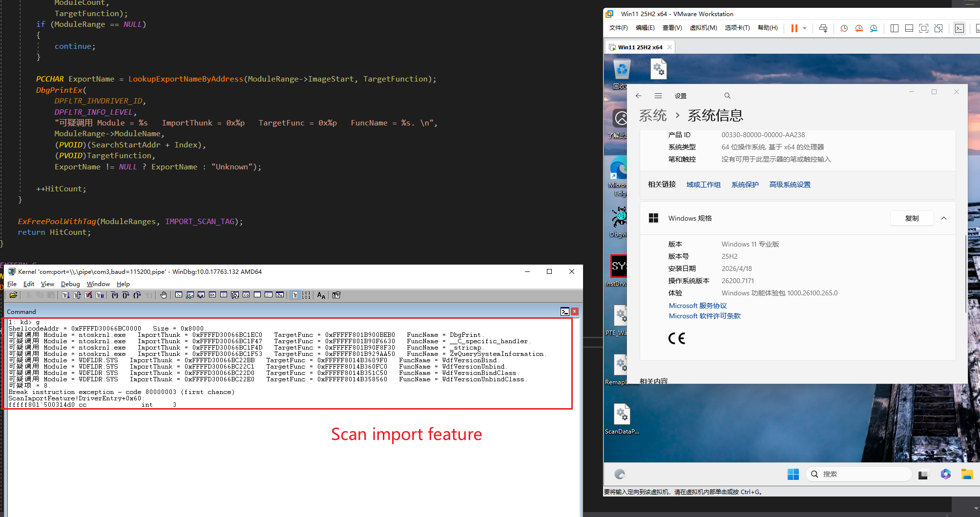
Task: Click Open source file icon in WinDbg toolbar
Action: point(13,295)
